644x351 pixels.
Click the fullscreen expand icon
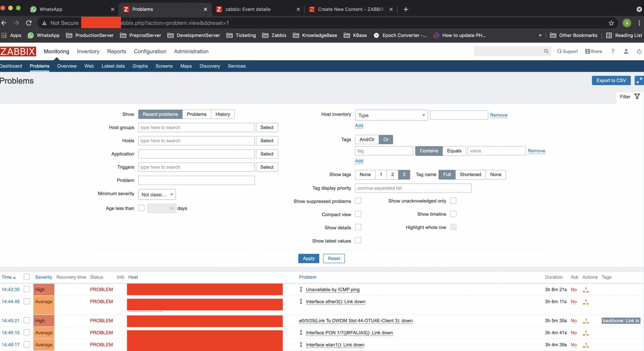(639, 81)
